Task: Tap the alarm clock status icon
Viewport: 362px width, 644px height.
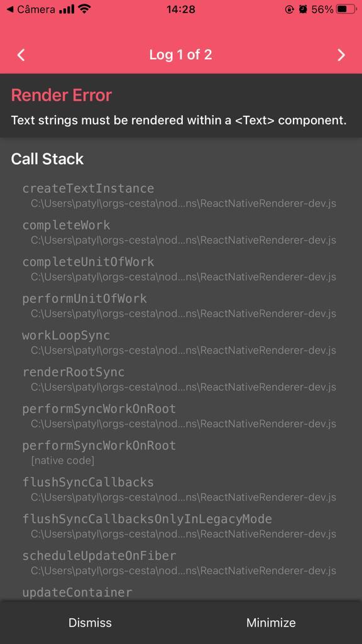Action: click(303, 9)
